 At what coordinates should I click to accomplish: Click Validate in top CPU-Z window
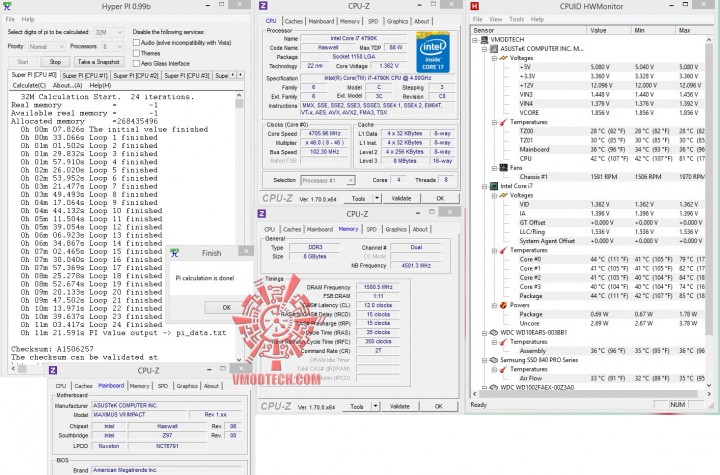pos(401,198)
